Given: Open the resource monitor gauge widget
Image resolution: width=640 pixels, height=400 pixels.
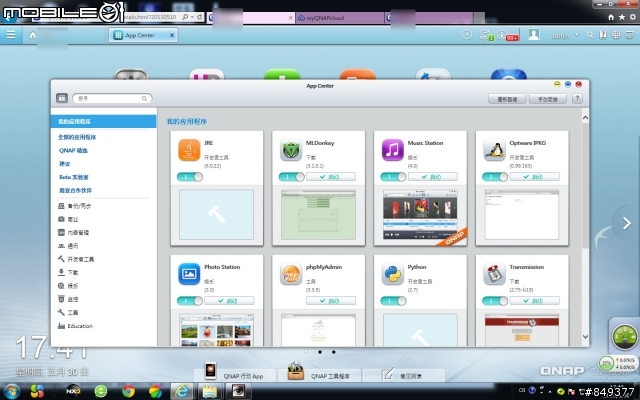Looking at the screenshot, I should [x=624, y=337].
